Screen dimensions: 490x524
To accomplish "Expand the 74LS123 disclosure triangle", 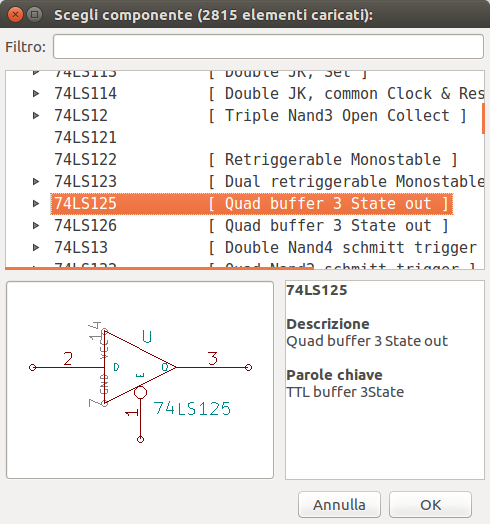I will 36,181.
